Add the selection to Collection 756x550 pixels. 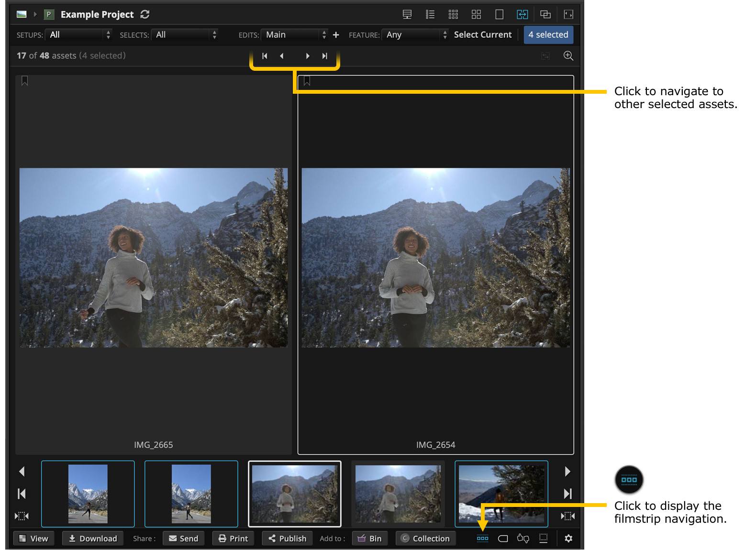click(425, 539)
